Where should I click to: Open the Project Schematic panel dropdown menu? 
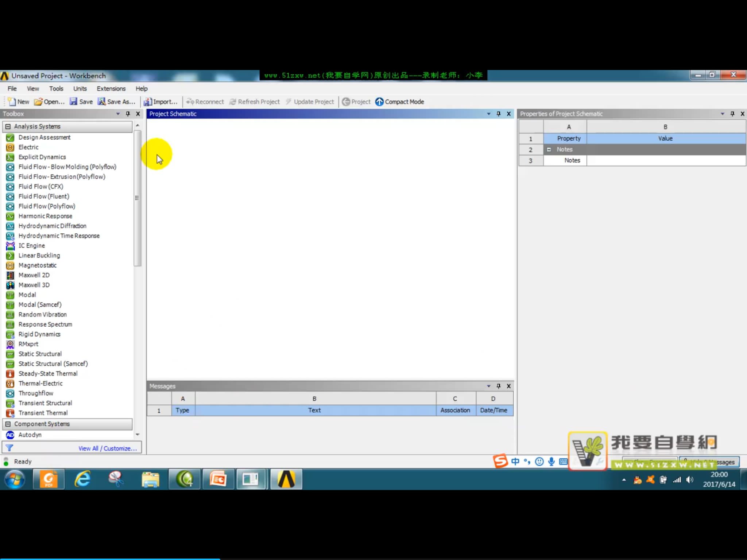coord(489,114)
